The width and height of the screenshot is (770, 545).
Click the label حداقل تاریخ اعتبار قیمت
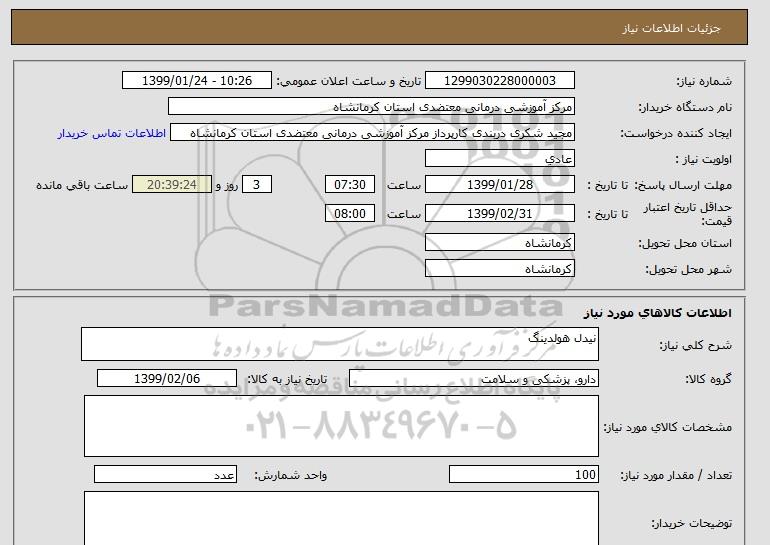pos(688,214)
